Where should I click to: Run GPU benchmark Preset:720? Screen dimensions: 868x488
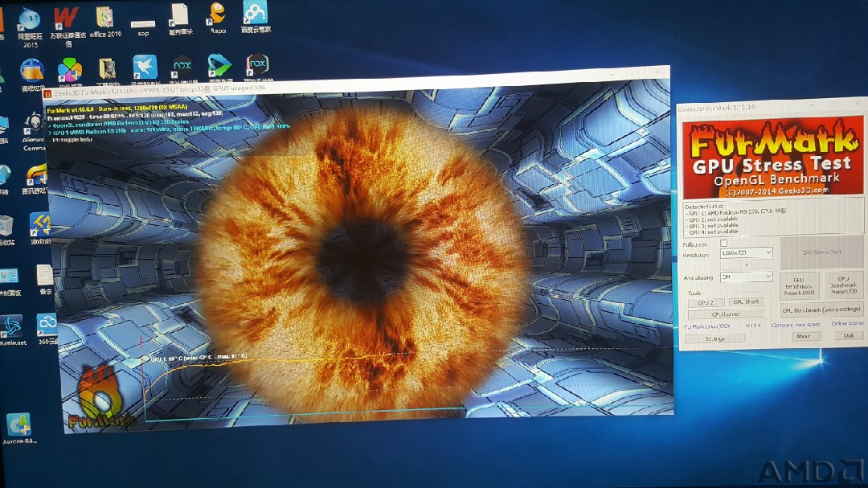coord(844,285)
